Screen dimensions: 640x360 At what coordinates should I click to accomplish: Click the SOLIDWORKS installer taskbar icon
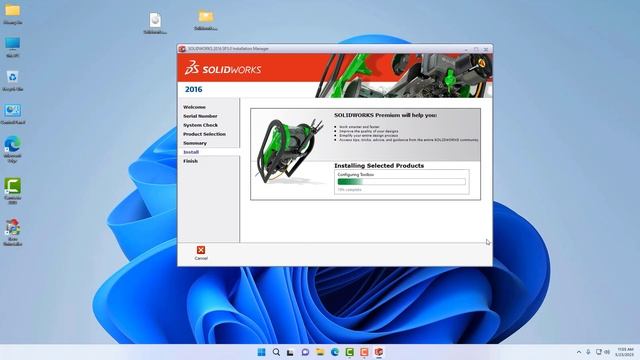pyautogui.click(x=379, y=352)
